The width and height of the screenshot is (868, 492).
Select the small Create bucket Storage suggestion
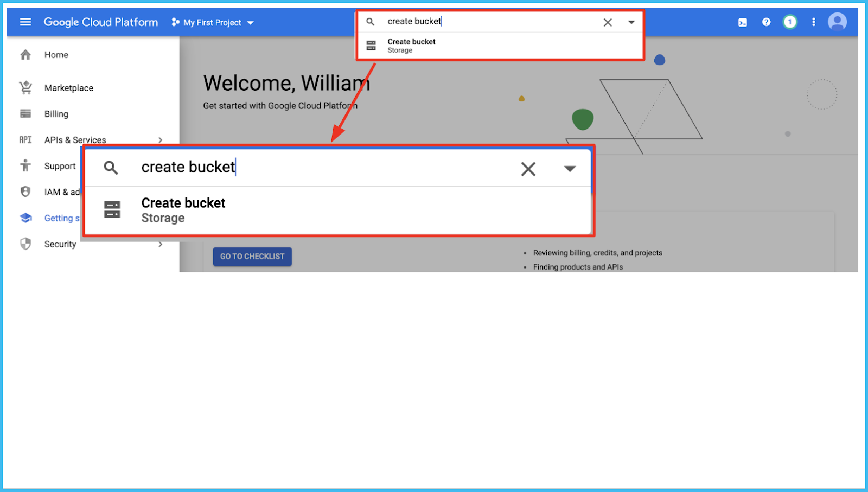(x=500, y=46)
